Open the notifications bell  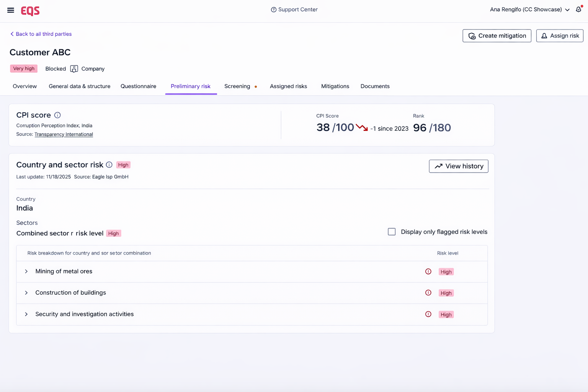(578, 10)
